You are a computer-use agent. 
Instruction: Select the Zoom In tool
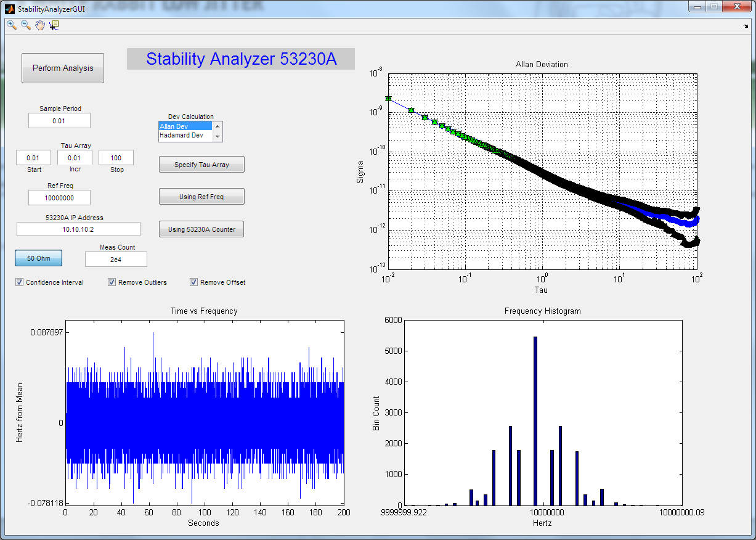pyautogui.click(x=11, y=25)
